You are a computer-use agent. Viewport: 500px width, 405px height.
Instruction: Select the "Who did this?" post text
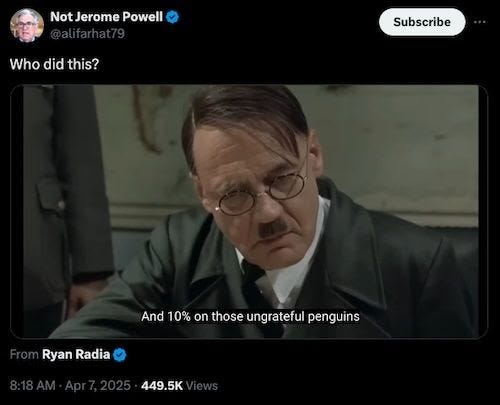click(54, 64)
